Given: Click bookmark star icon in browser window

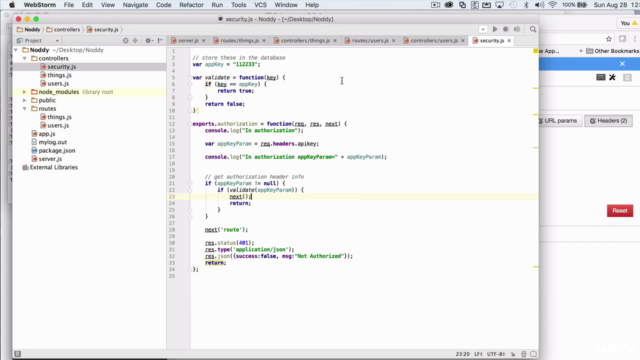Looking at the screenshot, I should coord(609,39).
